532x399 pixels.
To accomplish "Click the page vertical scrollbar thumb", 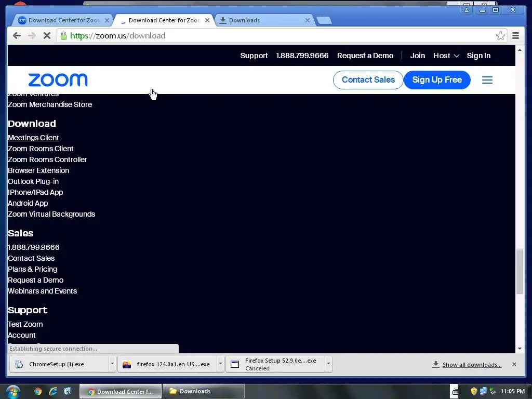I will 520,271.
